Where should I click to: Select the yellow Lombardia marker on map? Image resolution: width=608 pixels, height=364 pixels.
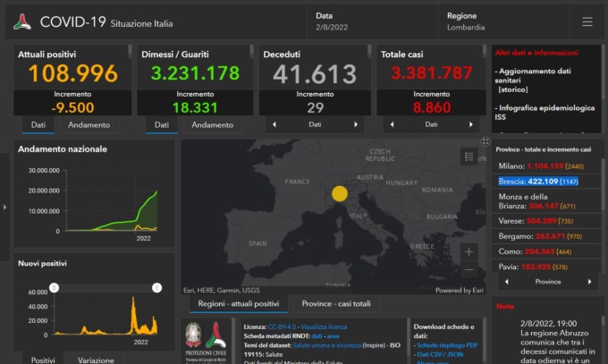click(340, 194)
